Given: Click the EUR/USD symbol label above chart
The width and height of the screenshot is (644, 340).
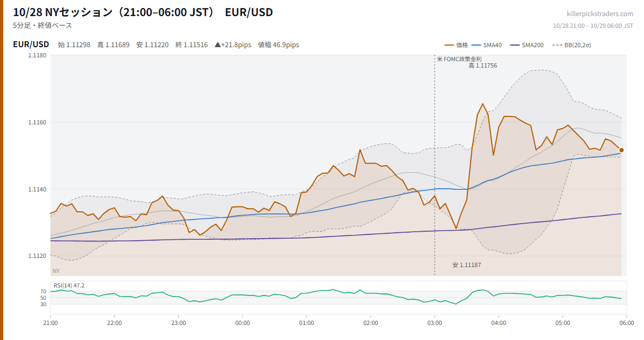Looking at the screenshot, I should pos(31,45).
